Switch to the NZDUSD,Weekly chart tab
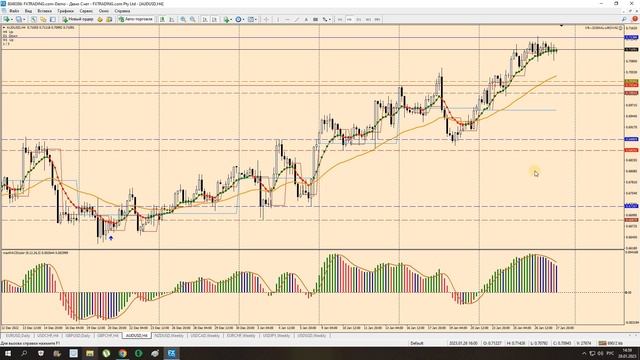The image size is (640, 360). [169, 336]
